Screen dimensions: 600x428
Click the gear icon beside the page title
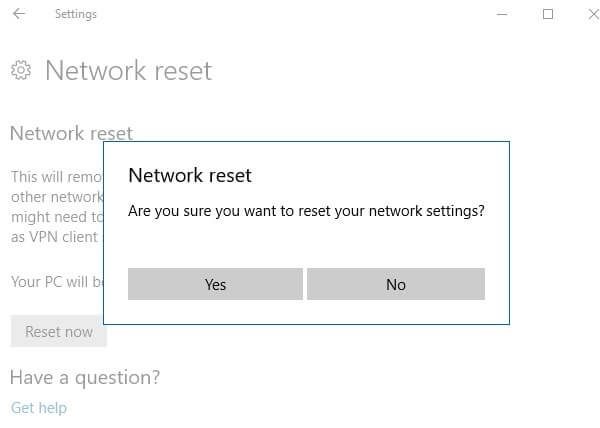coord(21,70)
